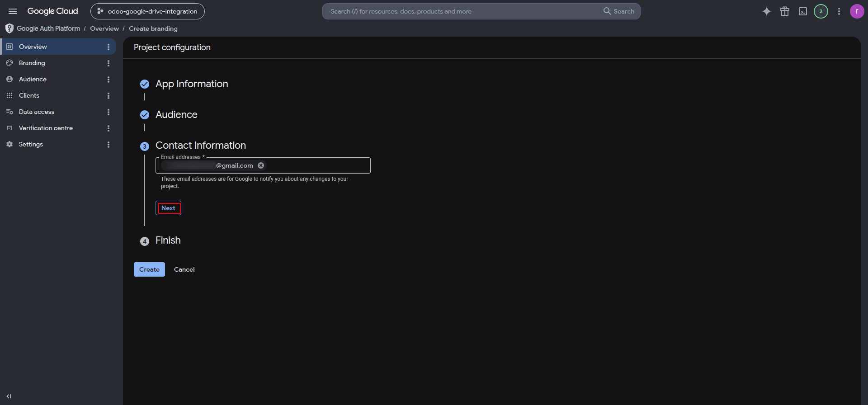Open the main navigation hamburger menu
The width and height of the screenshot is (868, 405).
(x=13, y=11)
